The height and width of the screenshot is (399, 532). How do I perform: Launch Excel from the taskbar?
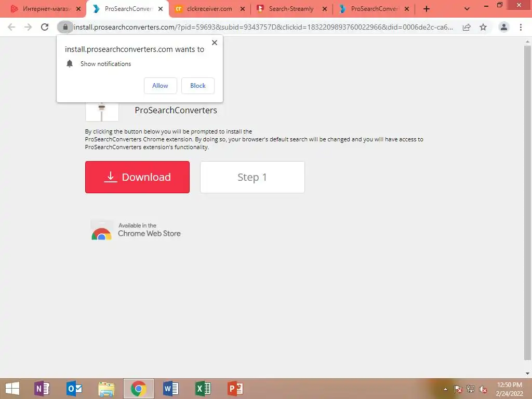coord(203,389)
